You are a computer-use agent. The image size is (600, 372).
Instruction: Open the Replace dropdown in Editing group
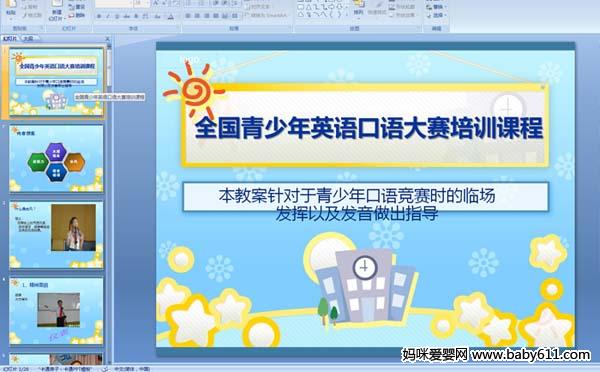pos(437,7)
